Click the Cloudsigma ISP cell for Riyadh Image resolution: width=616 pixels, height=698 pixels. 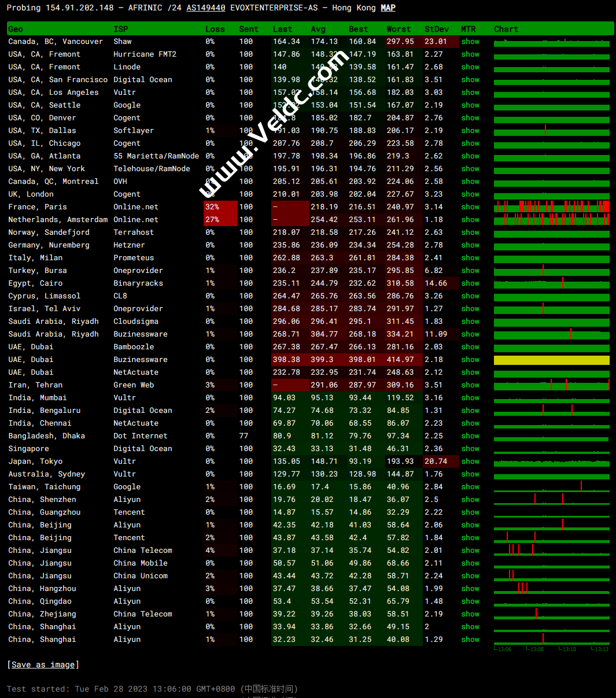coord(136,322)
